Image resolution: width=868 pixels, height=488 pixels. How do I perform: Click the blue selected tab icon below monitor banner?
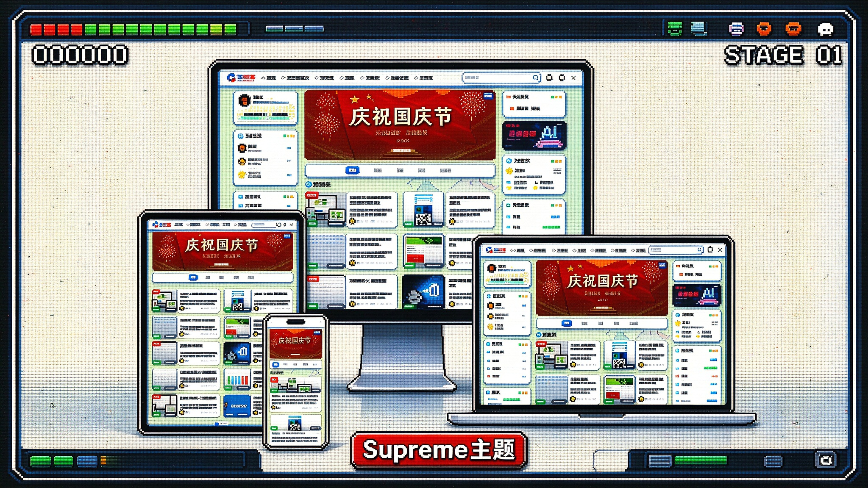(352, 170)
